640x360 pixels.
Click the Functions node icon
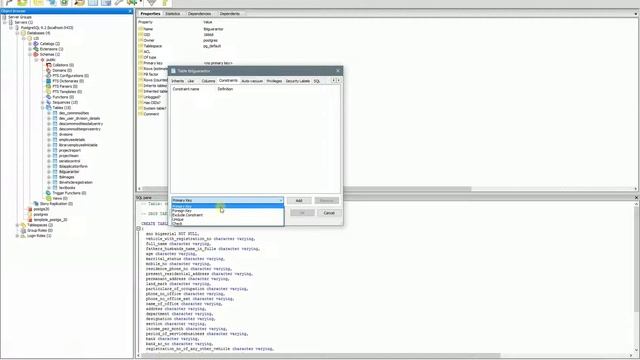[x=49, y=97]
